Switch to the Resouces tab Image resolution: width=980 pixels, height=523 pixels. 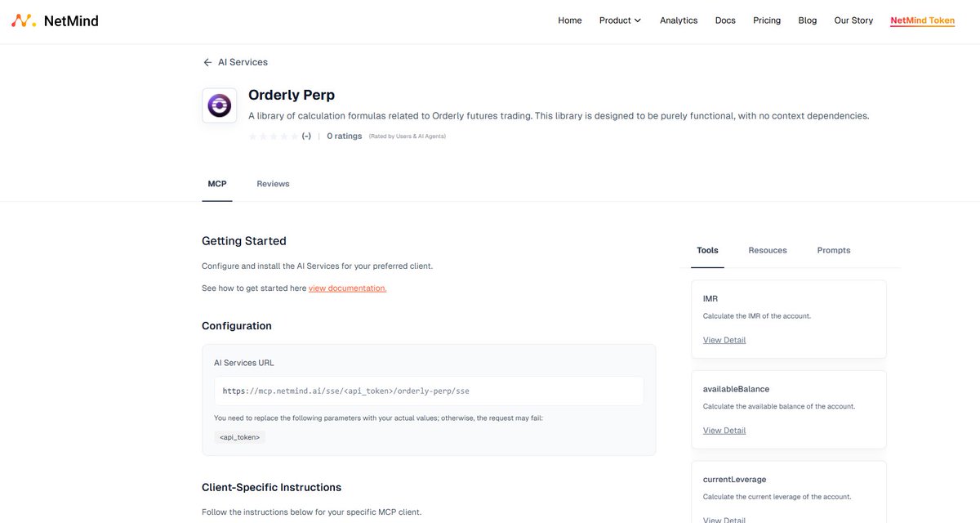(768, 250)
